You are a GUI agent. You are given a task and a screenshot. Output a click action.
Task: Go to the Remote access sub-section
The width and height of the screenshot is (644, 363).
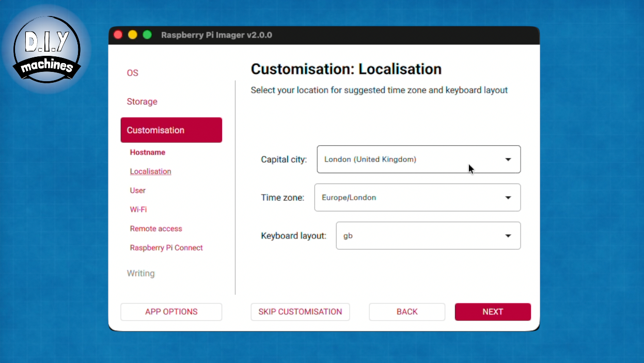156,229
